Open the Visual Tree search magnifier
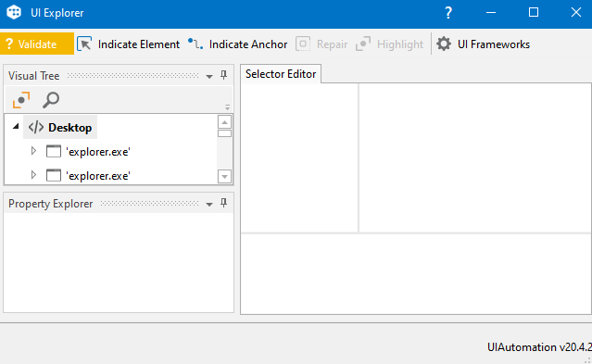 pos(51,100)
